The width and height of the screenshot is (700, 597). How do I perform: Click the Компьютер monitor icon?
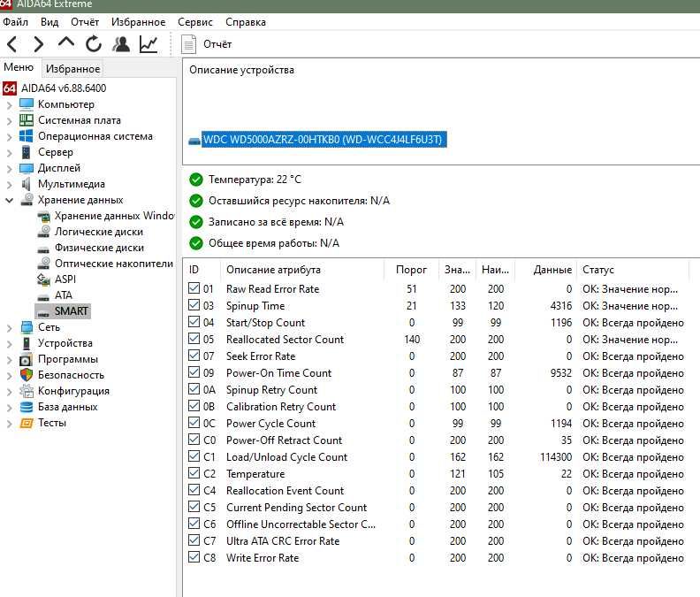click(27, 104)
